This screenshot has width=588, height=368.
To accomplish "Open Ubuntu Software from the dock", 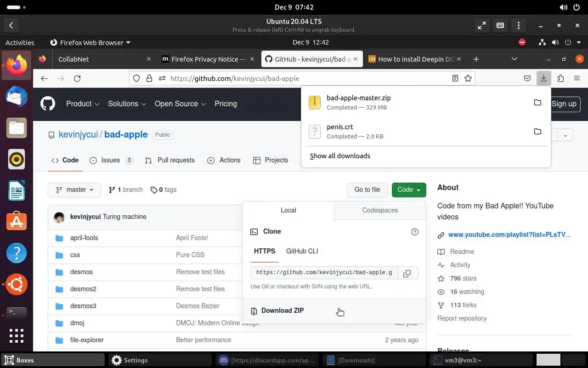I will 17,222.
